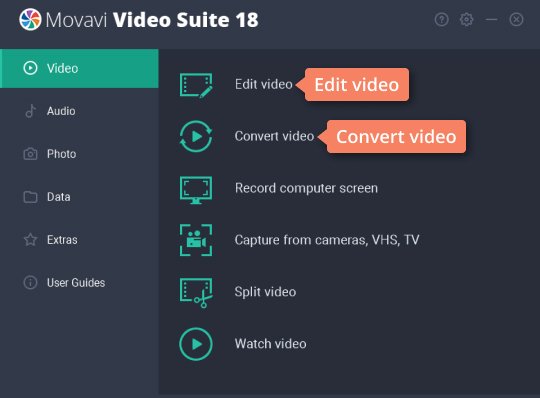Image resolution: width=540 pixels, height=398 pixels.
Task: Open Capture from cameras, VHS, TV
Action: [327, 240]
